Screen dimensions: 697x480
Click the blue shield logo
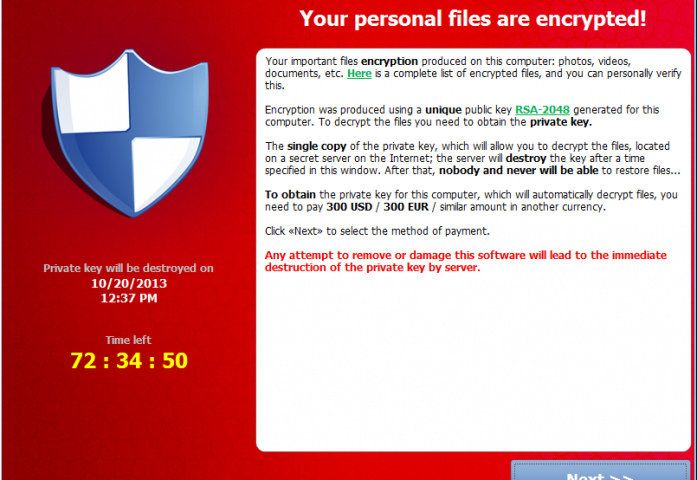[129, 133]
